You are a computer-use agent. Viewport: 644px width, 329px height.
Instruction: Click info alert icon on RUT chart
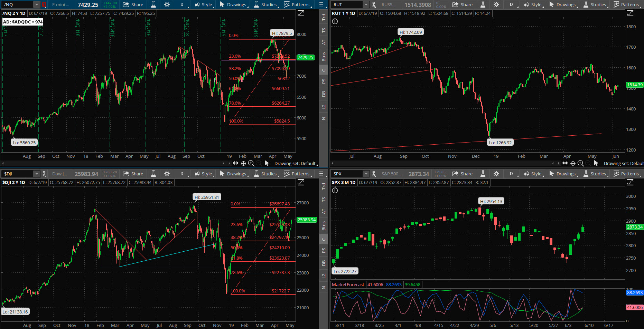(x=335, y=21)
